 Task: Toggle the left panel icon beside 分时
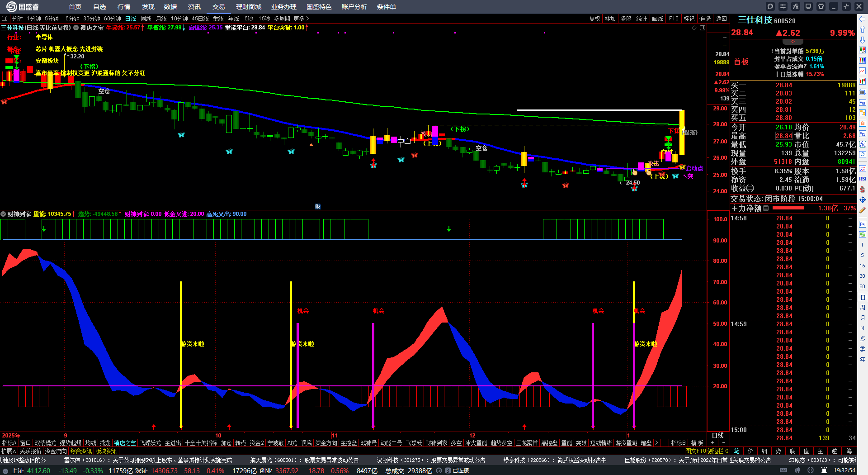(5, 19)
